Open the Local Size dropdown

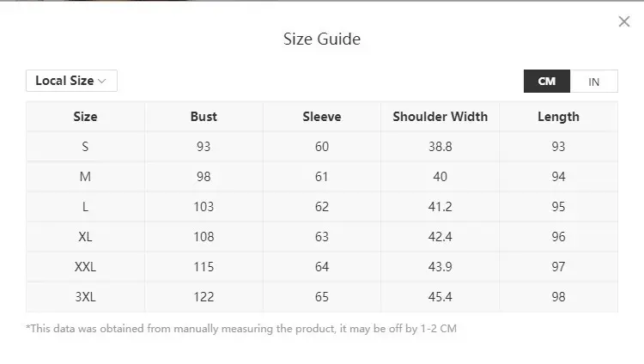71,81
